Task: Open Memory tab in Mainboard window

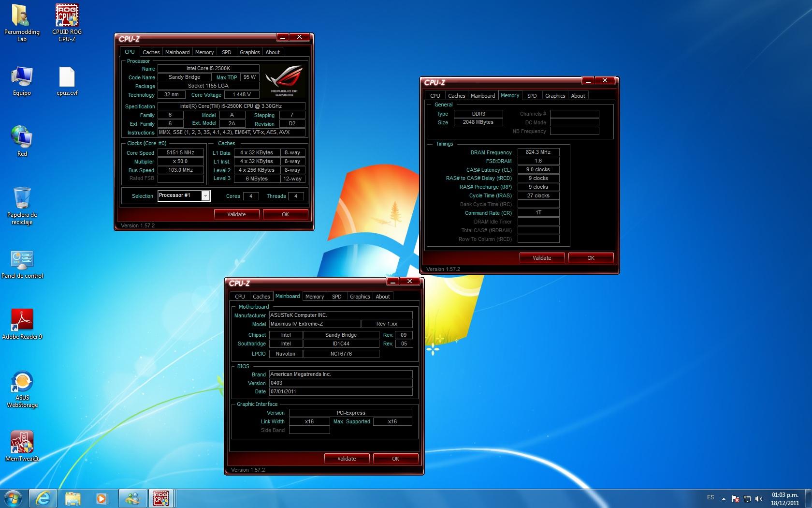Action: (315, 297)
